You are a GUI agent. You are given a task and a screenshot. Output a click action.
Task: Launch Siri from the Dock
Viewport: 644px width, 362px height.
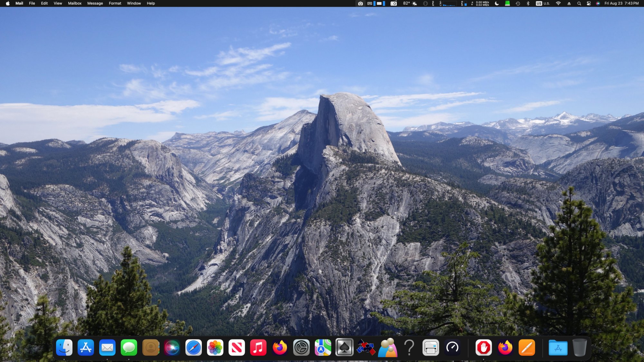click(172, 348)
